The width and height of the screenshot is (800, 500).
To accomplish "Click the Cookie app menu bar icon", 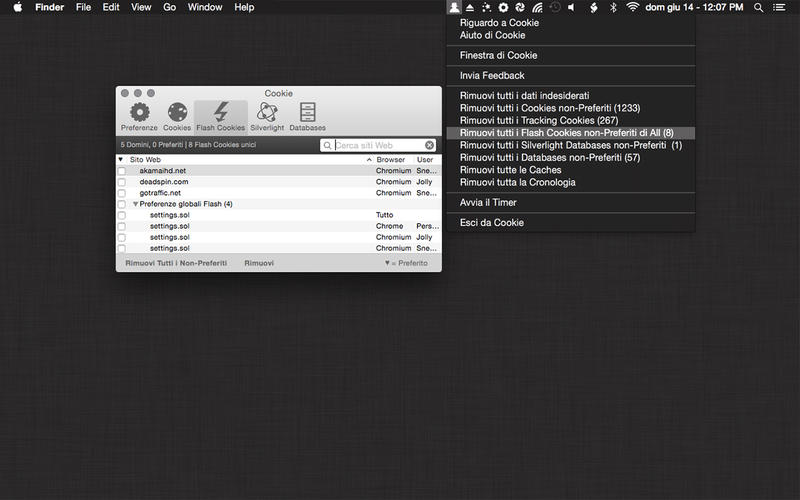I will 454,7.
